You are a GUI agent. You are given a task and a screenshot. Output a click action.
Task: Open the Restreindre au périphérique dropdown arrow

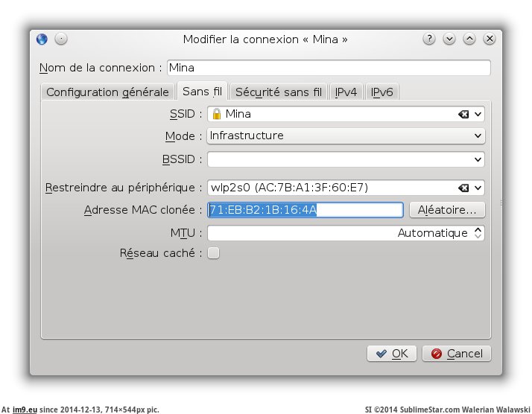pyautogui.click(x=478, y=188)
